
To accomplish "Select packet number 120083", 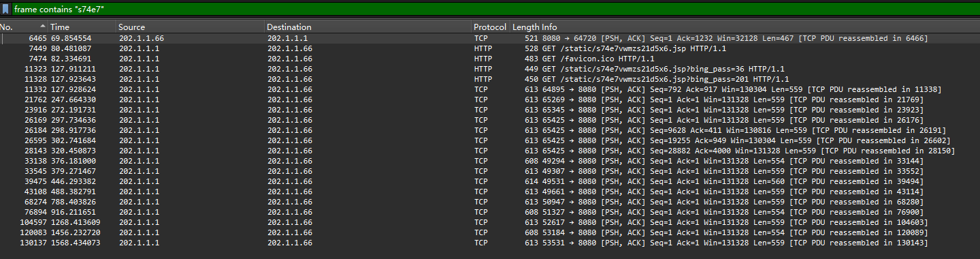I will click(x=490, y=232).
